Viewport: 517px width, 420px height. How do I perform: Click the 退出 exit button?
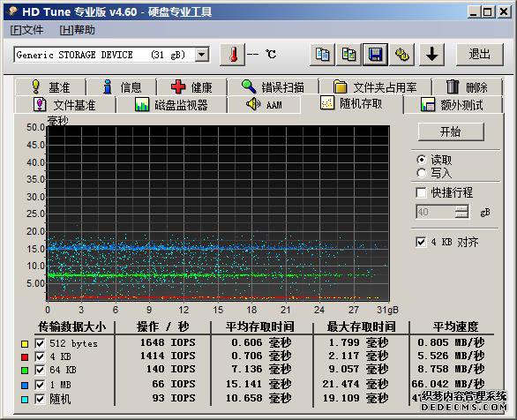coord(480,55)
